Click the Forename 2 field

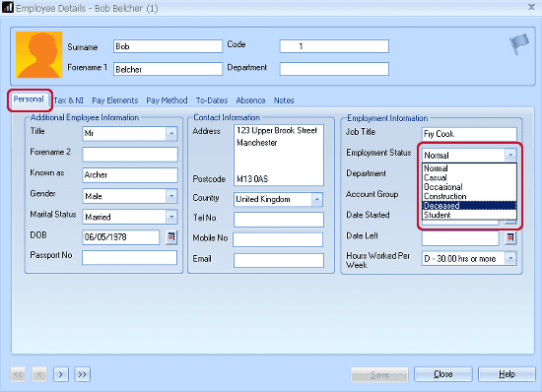[130, 155]
